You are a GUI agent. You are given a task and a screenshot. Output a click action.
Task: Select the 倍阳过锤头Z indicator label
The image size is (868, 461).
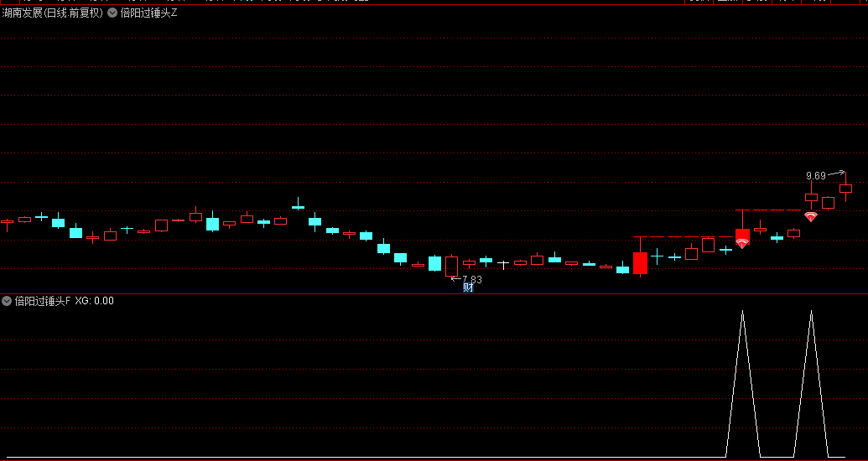148,13
